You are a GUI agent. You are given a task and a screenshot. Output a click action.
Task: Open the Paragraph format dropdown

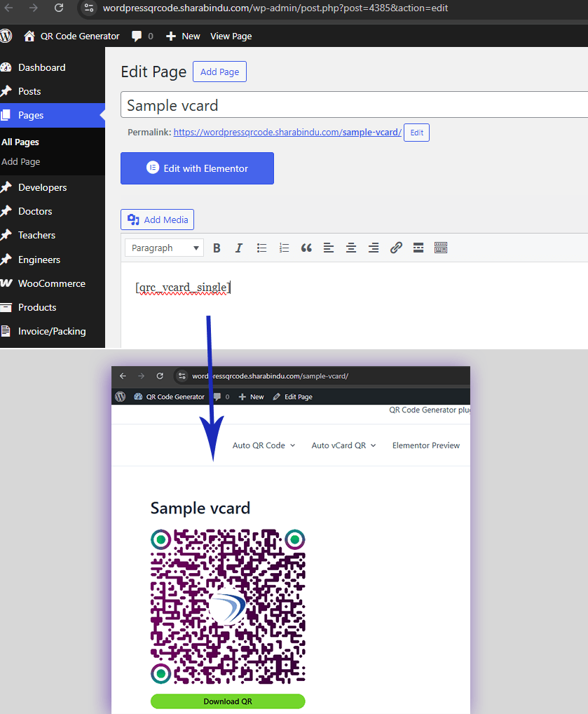pos(164,248)
